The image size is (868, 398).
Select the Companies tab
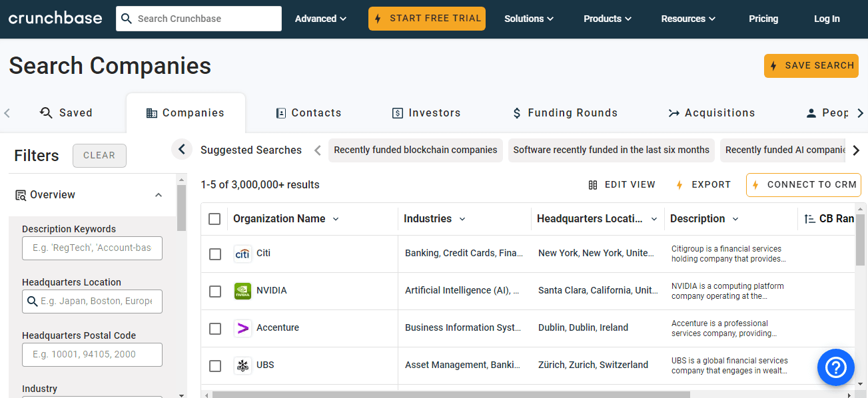coord(185,113)
